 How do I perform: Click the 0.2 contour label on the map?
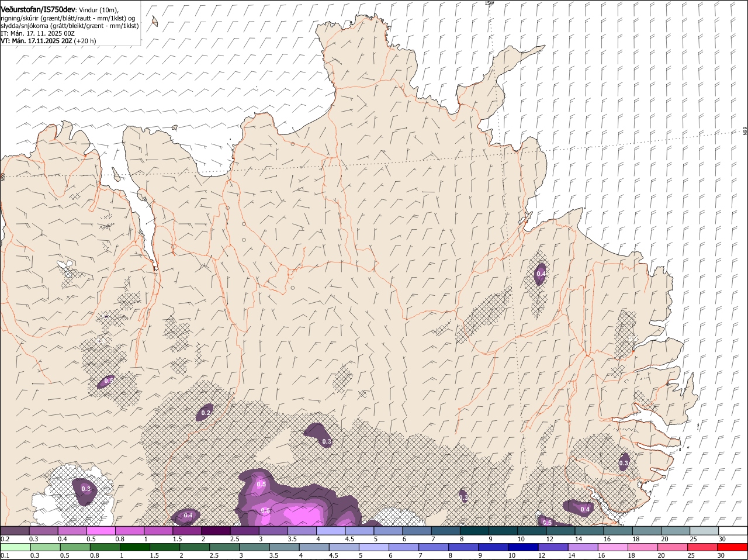[206, 413]
